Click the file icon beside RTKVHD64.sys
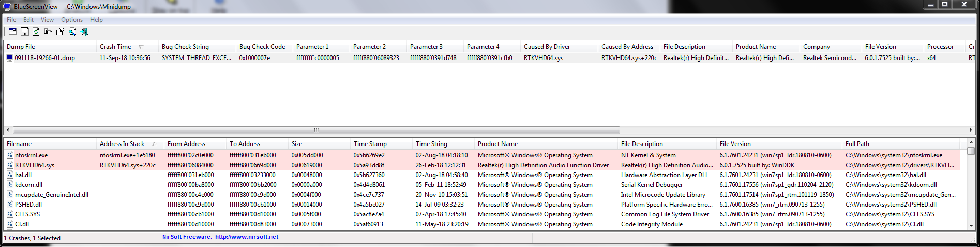The height and width of the screenshot is (247, 980). pos(10,165)
